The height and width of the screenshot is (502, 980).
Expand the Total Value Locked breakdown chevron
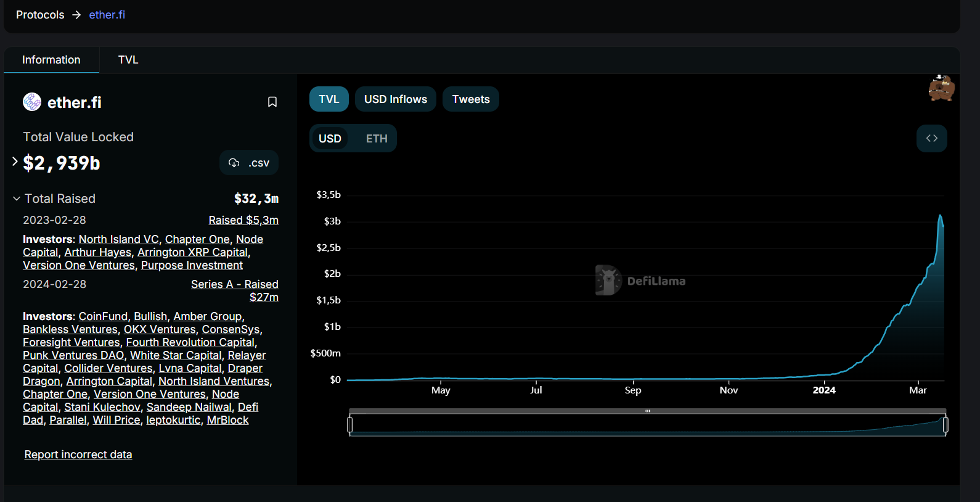point(15,162)
